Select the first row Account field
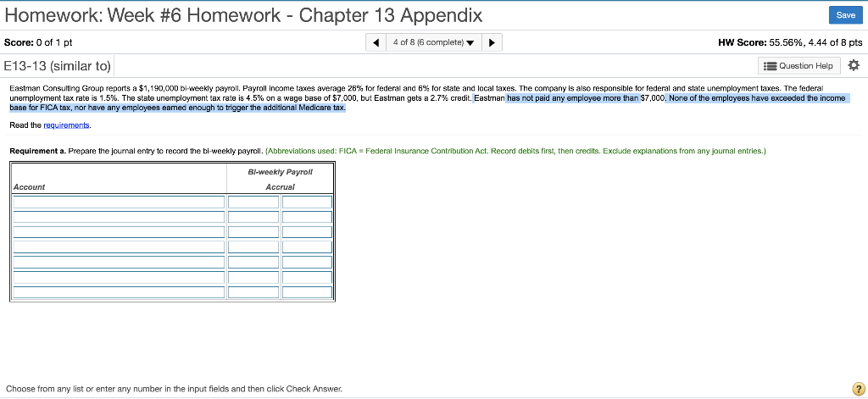Screen dimensions: 868x399 (x=119, y=202)
